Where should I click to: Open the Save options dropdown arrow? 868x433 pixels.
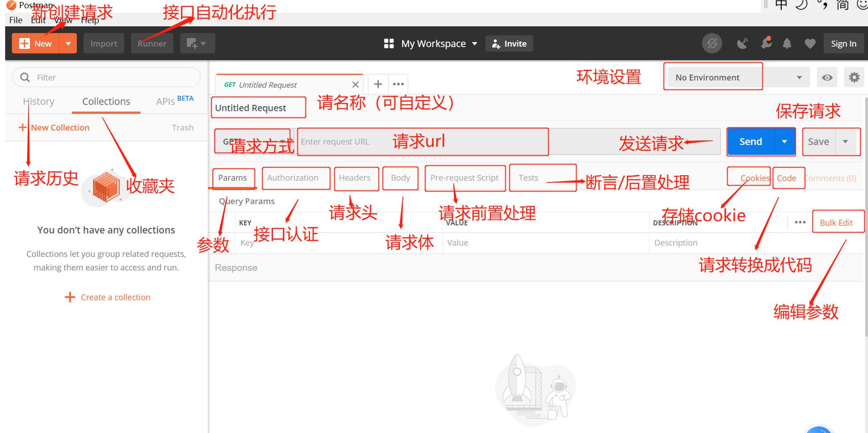(x=845, y=141)
